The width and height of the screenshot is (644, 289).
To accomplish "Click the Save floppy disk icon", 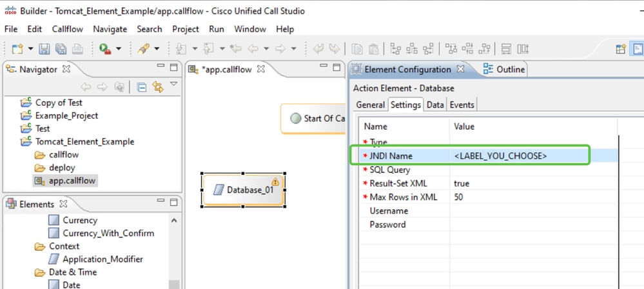I will point(44,49).
